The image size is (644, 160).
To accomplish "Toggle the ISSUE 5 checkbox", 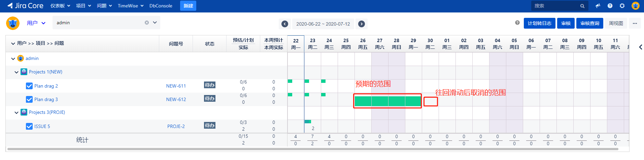I will pyautogui.click(x=29, y=126).
